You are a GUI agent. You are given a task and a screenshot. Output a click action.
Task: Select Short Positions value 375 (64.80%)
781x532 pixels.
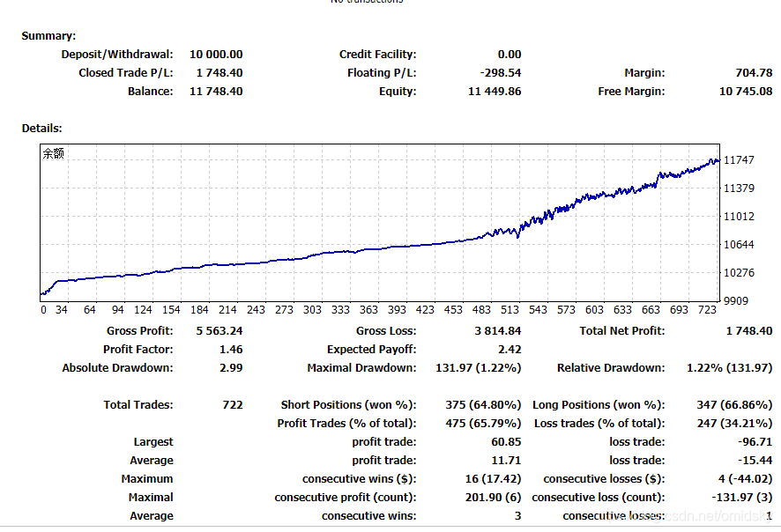point(484,404)
